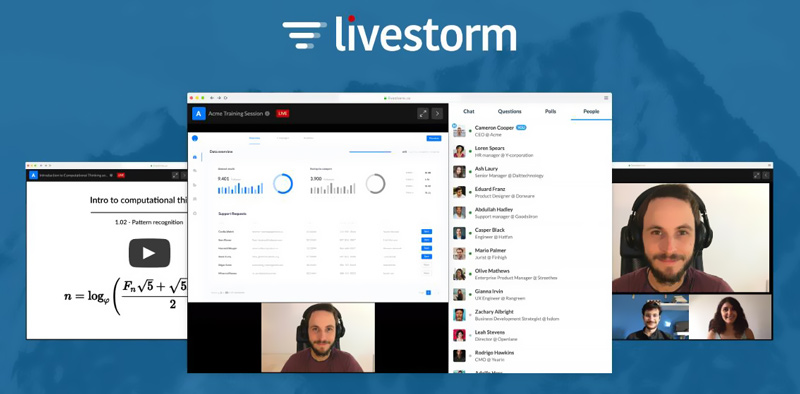Click the info icon beside Acme Training Session
This screenshot has width=800, height=394.
(267, 114)
